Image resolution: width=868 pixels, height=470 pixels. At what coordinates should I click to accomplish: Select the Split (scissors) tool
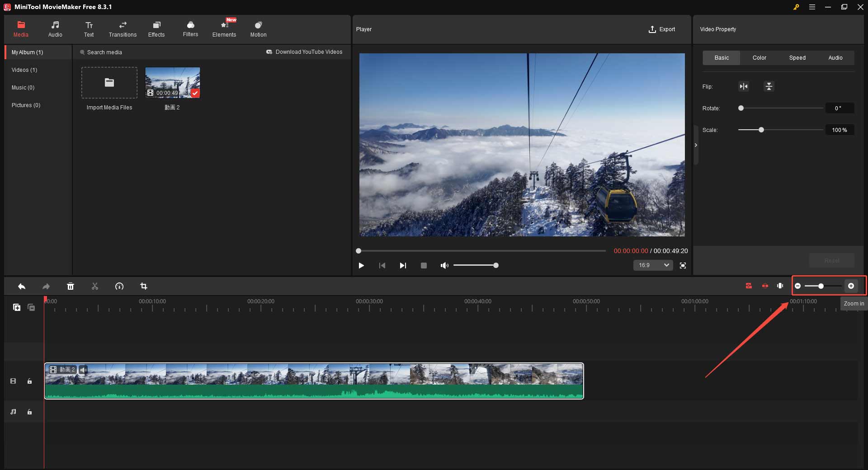94,286
